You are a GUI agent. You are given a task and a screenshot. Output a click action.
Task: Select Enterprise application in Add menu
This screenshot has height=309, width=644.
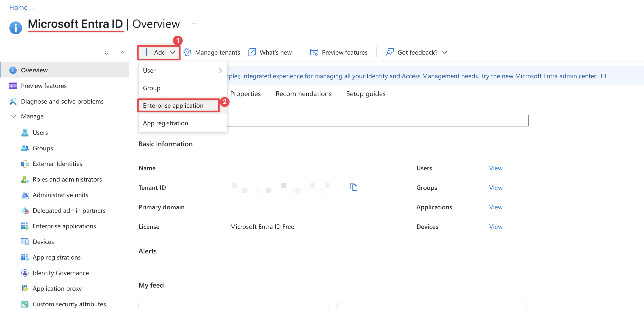(x=183, y=106)
